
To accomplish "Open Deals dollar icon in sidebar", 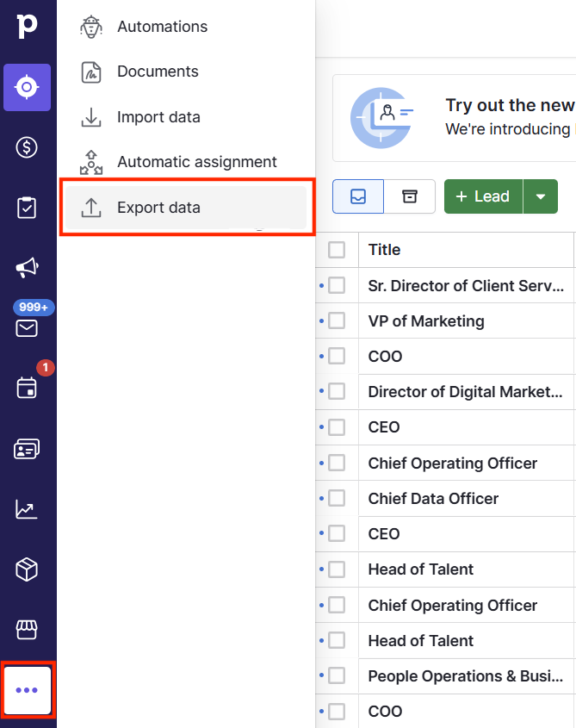I will (x=27, y=147).
